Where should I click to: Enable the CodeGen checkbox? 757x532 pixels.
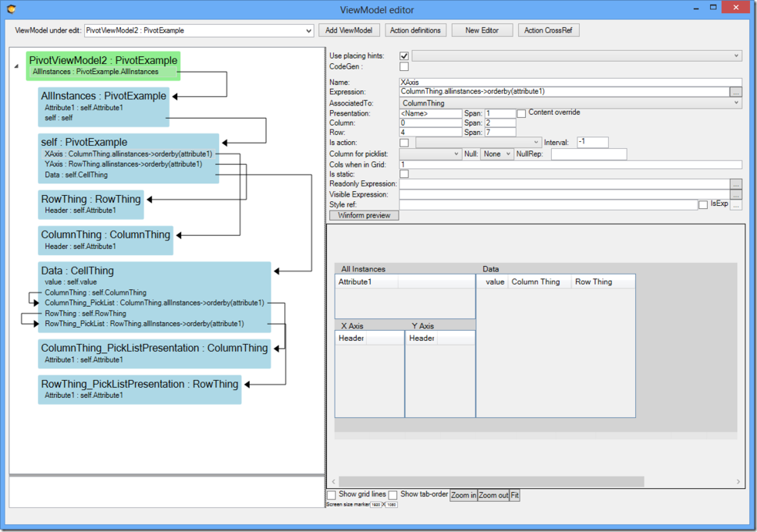pyautogui.click(x=402, y=66)
